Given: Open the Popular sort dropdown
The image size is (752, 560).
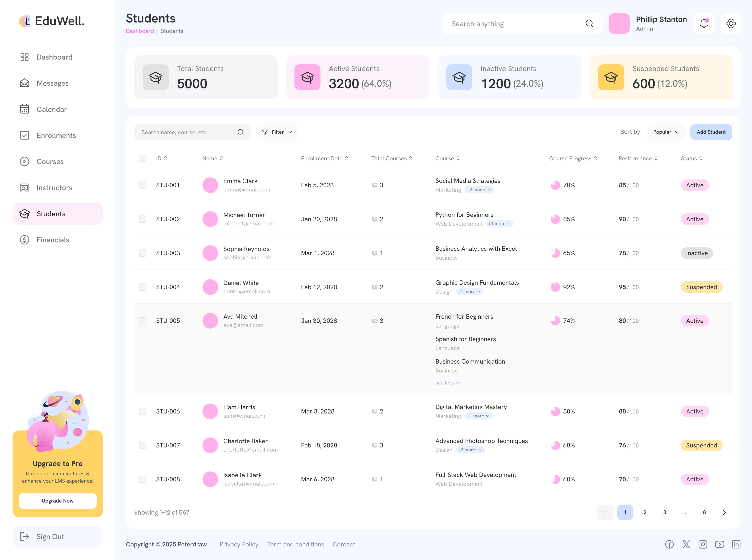Looking at the screenshot, I should point(666,132).
